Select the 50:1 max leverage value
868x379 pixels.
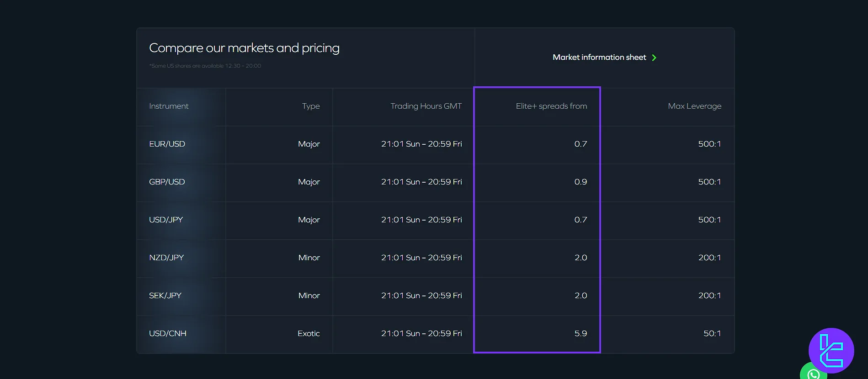point(712,333)
